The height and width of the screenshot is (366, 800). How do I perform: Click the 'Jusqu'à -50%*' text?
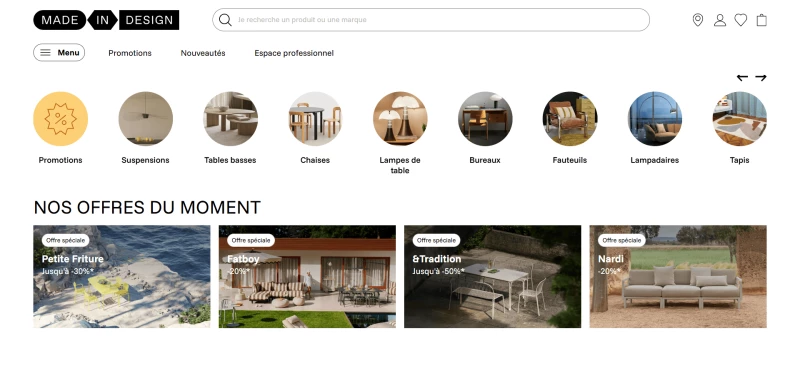point(438,272)
